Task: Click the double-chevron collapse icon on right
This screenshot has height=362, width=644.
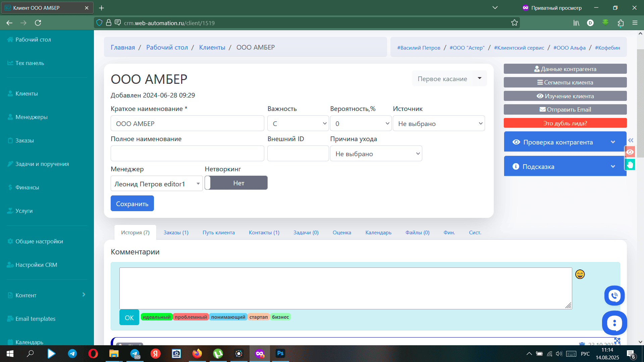Action: click(x=631, y=140)
